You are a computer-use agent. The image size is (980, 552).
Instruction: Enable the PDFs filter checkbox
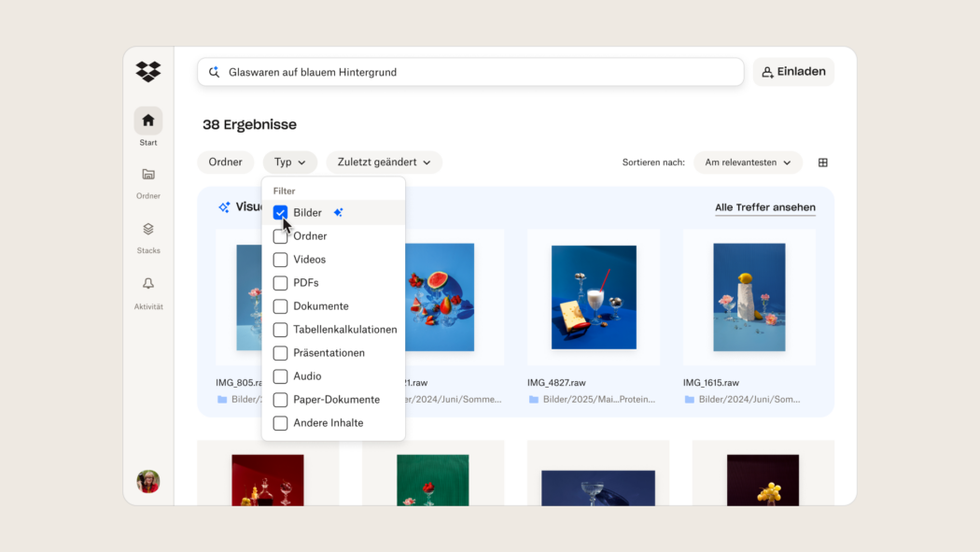point(280,283)
